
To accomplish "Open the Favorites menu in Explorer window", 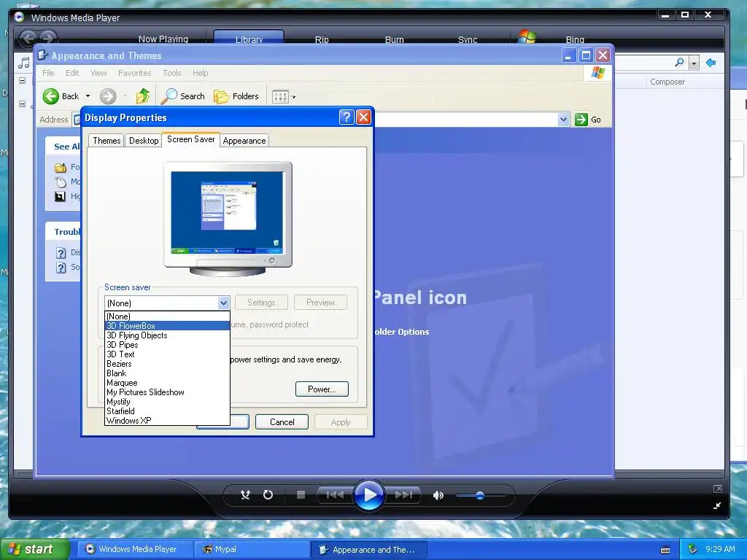I will click(x=134, y=73).
